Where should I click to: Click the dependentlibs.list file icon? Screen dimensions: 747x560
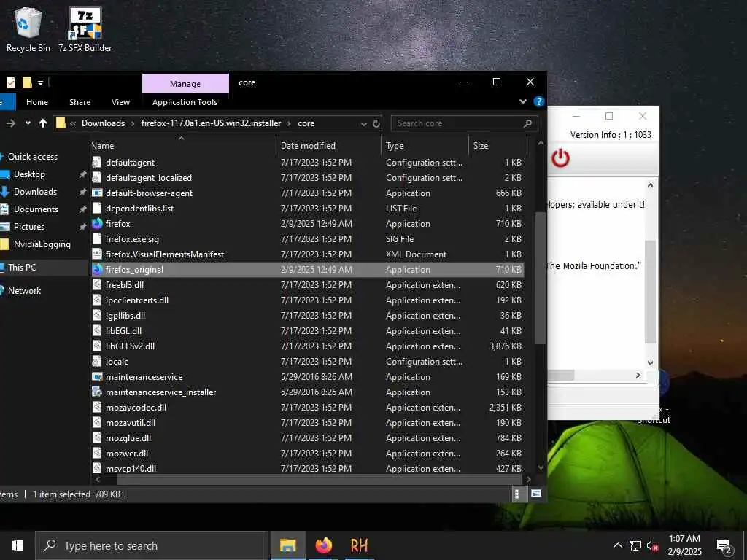[x=97, y=208]
